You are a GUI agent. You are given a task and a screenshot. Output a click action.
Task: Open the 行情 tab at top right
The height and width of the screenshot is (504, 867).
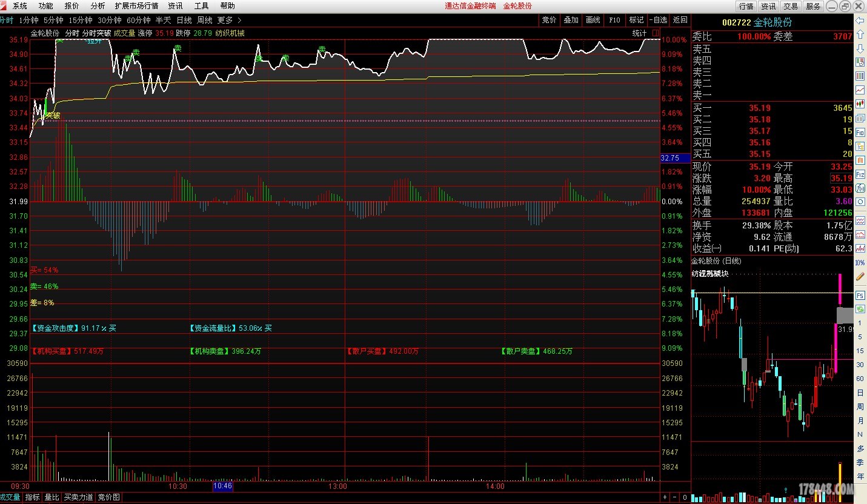746,6
